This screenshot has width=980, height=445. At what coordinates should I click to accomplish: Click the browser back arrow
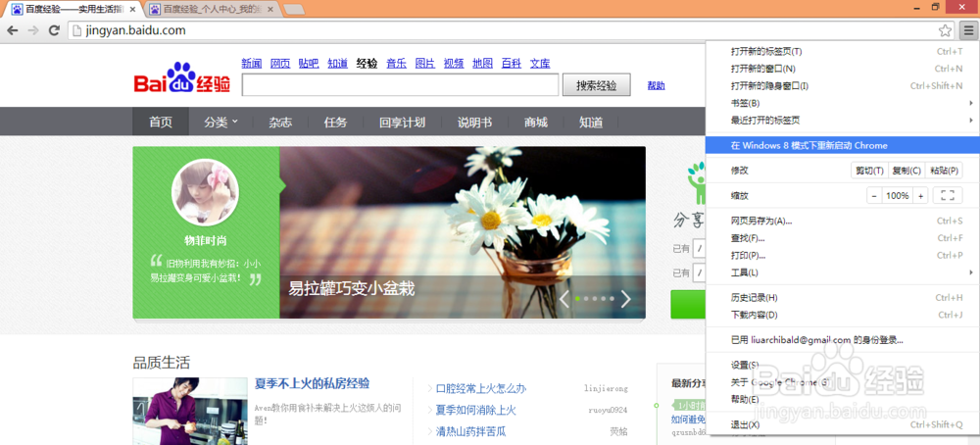click(13, 30)
